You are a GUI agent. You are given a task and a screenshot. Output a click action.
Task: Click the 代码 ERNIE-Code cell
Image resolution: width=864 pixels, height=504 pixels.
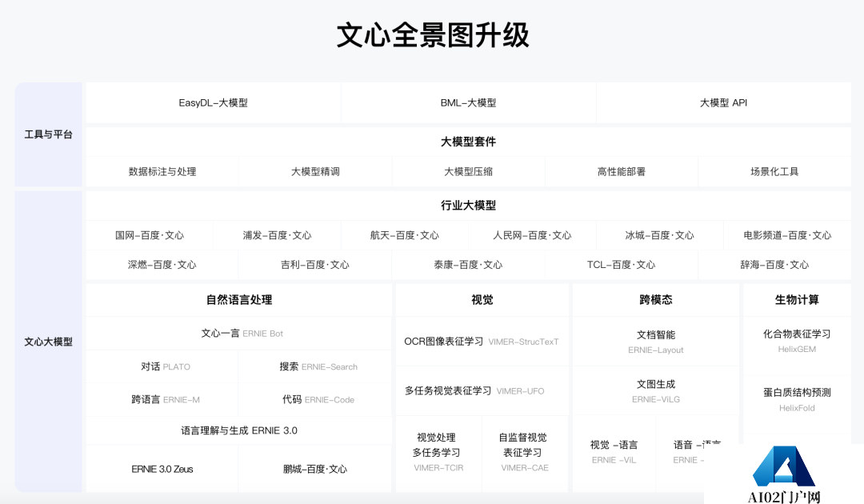[x=315, y=400]
